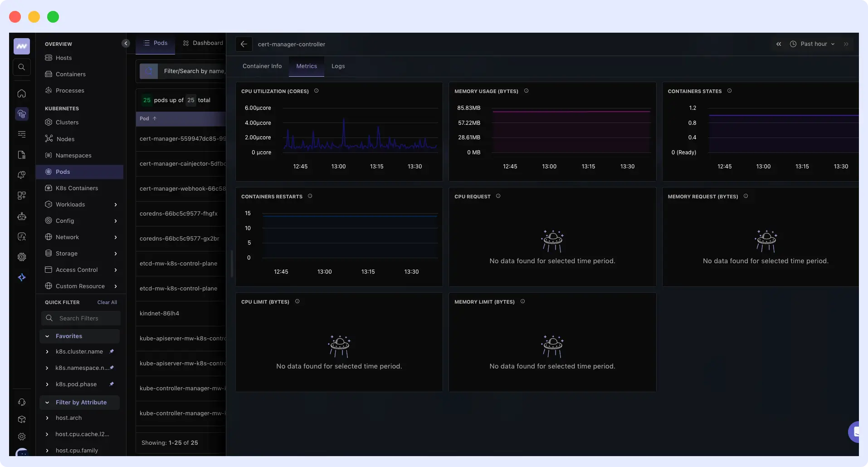
Task: Unpin the k8s.pod.phase favorite filter
Action: coord(112,384)
